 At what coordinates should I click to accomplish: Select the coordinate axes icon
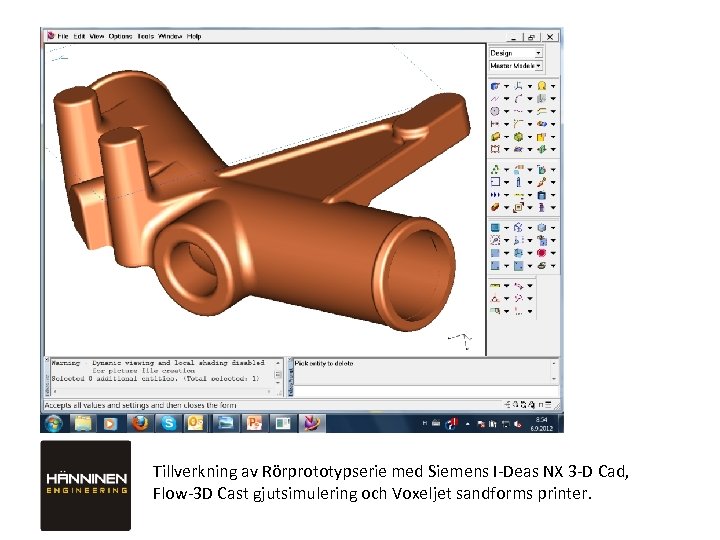tap(518, 86)
